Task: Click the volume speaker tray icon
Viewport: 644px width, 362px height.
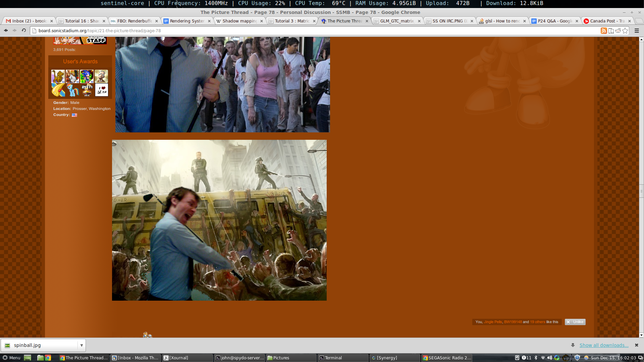Action: point(549,358)
